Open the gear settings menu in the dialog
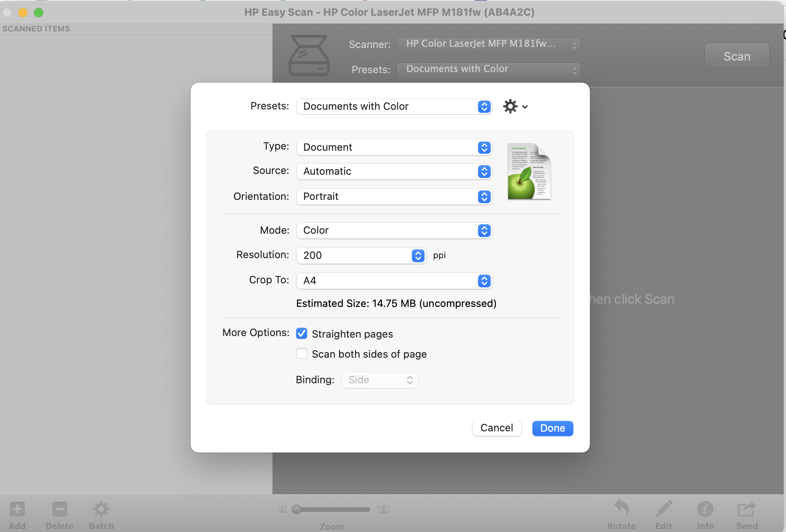Screen dimensions: 786x532 [x=510, y=106]
